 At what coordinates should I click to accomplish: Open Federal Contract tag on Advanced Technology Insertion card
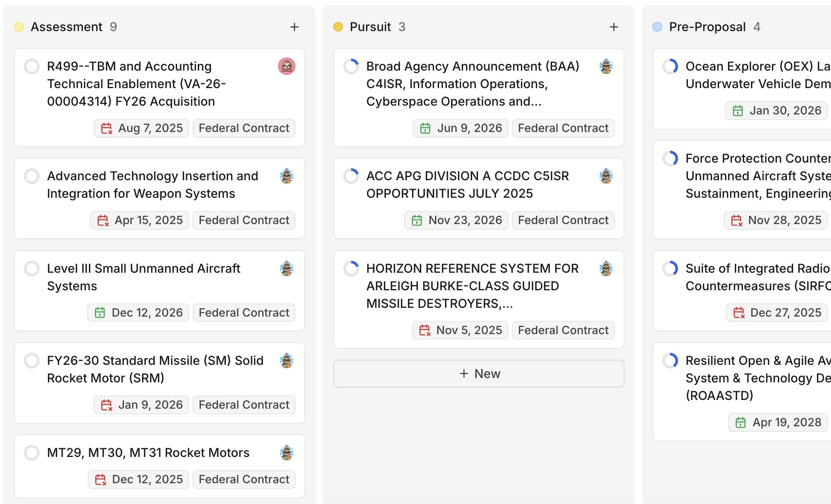pos(244,220)
